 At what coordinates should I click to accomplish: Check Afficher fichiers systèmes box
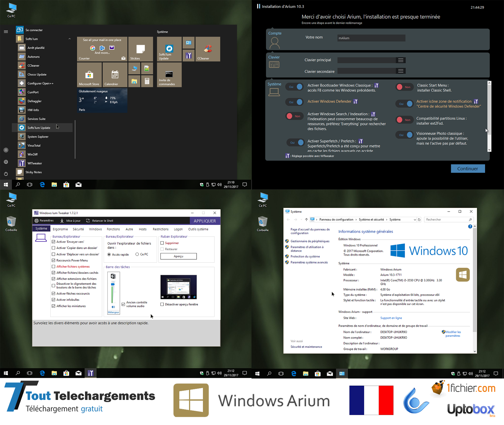pyautogui.click(x=54, y=267)
